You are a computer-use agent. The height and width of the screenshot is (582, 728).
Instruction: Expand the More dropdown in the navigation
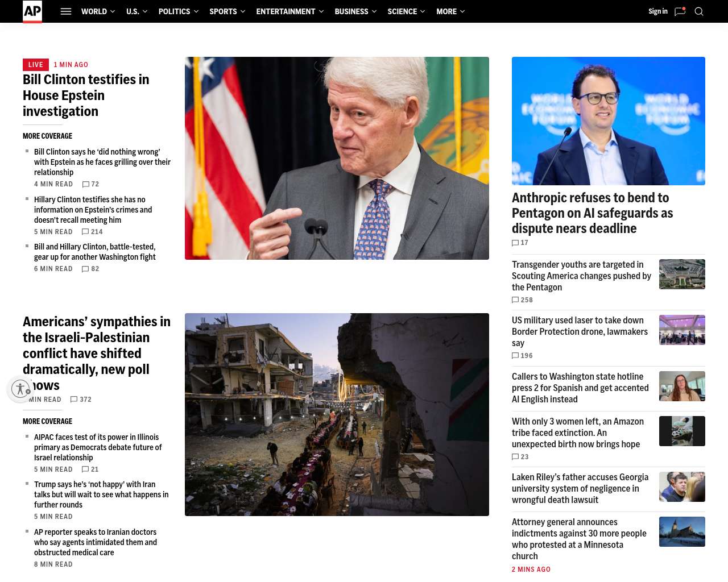(450, 11)
